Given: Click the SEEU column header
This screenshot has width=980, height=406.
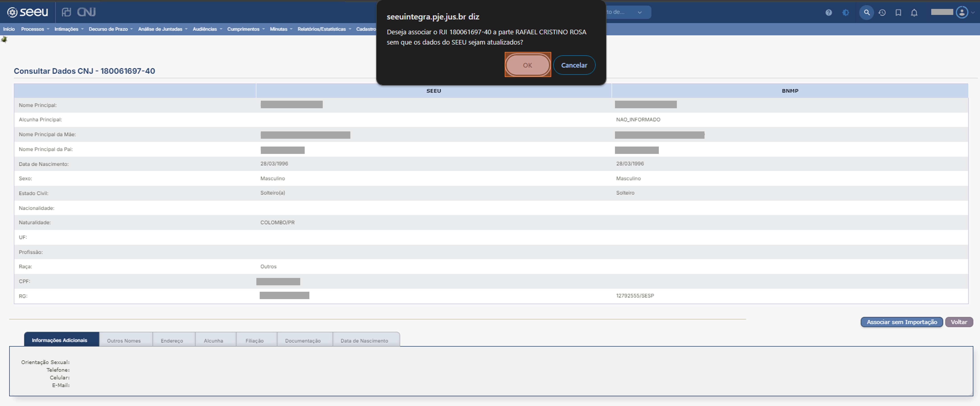Looking at the screenshot, I should tap(433, 91).
